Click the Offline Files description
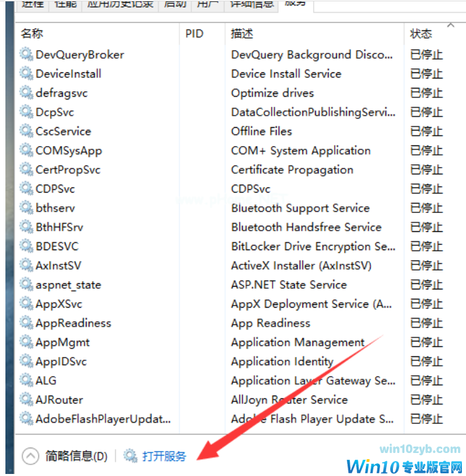This screenshot has width=466, height=476. tap(261, 131)
